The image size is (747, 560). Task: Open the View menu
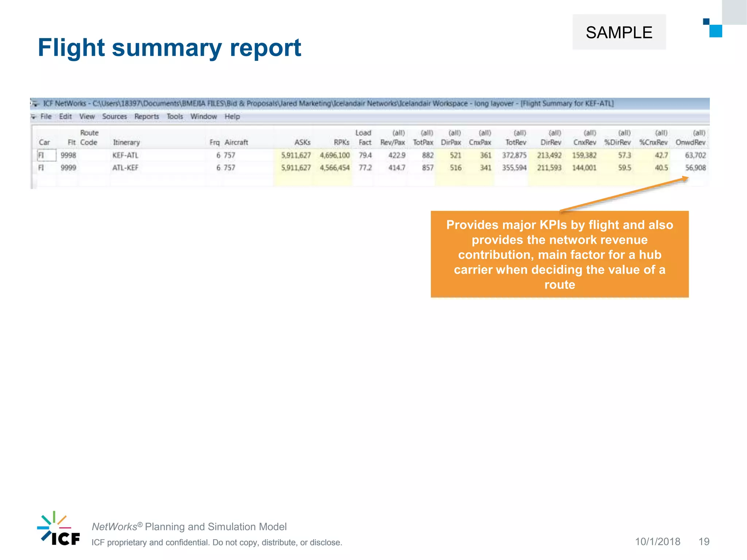tap(87, 117)
